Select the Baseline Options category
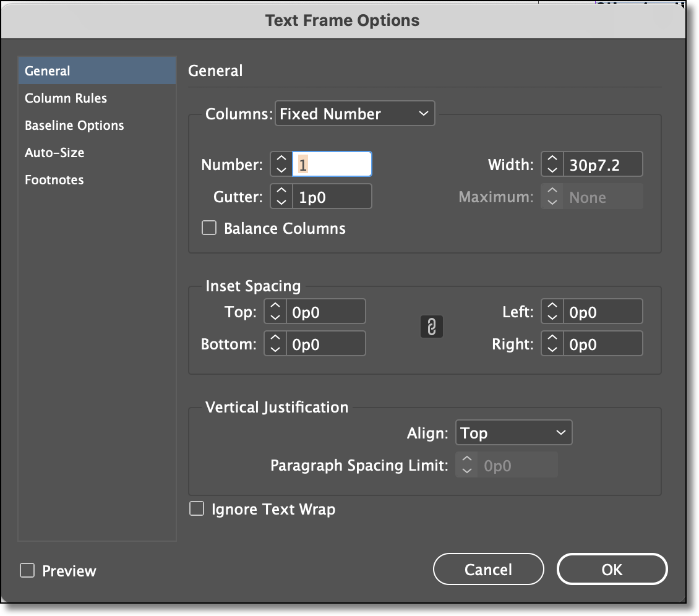The width and height of the screenshot is (699, 616). [x=74, y=125]
